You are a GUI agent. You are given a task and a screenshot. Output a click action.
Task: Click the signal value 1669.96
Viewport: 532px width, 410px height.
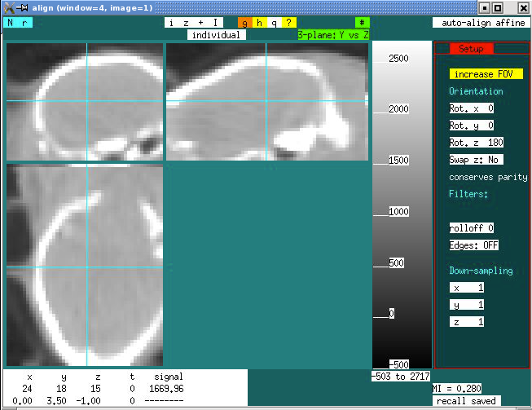pyautogui.click(x=166, y=388)
